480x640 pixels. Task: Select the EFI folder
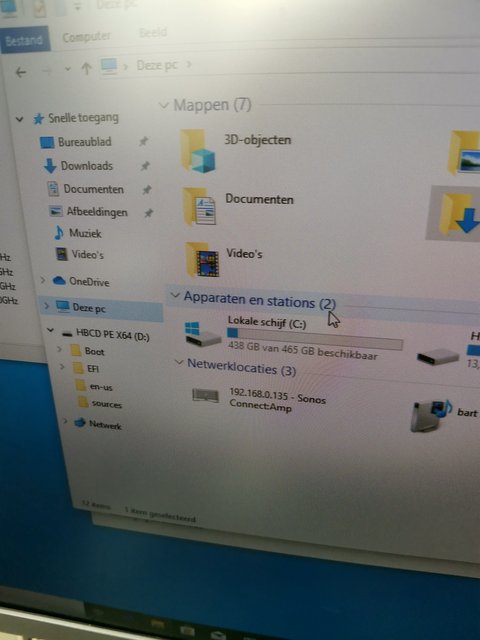pyautogui.click(x=86, y=368)
